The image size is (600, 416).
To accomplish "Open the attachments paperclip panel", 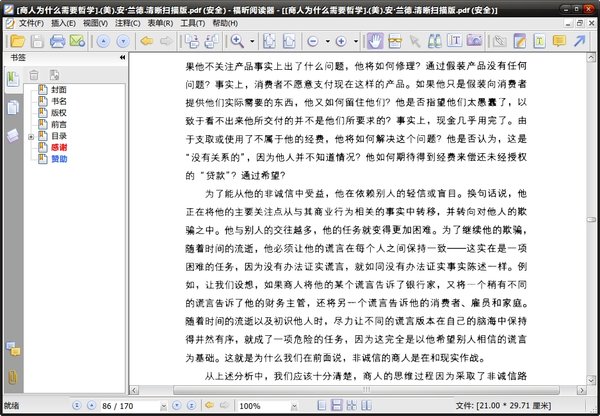I will 12,377.
